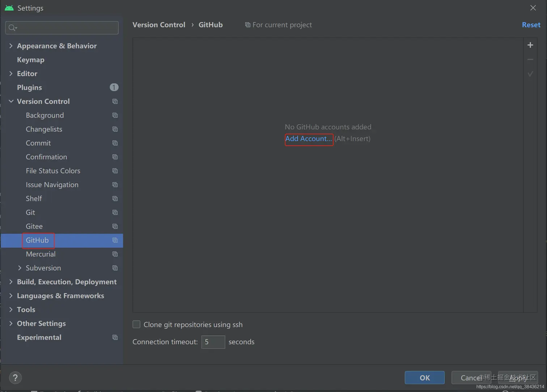Click project-level icon beside Confirmation row

tap(115, 157)
